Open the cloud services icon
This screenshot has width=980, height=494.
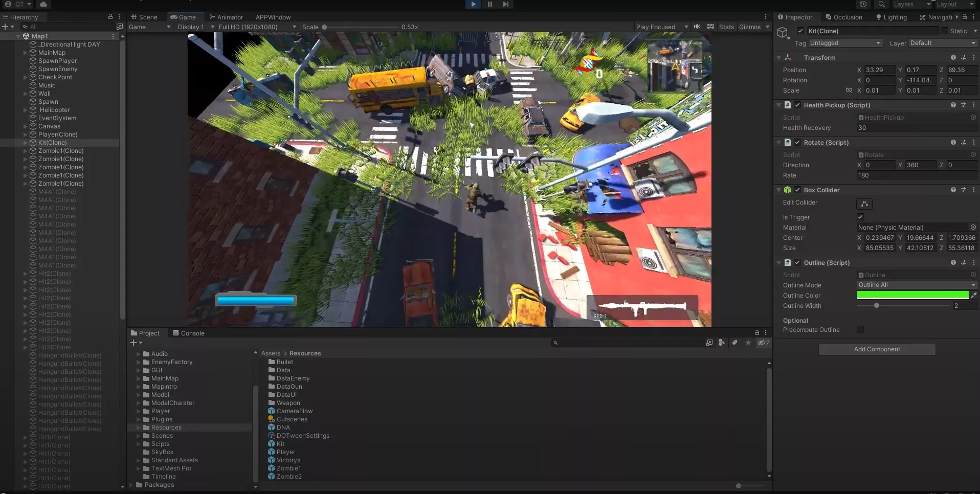pyautogui.click(x=43, y=4)
